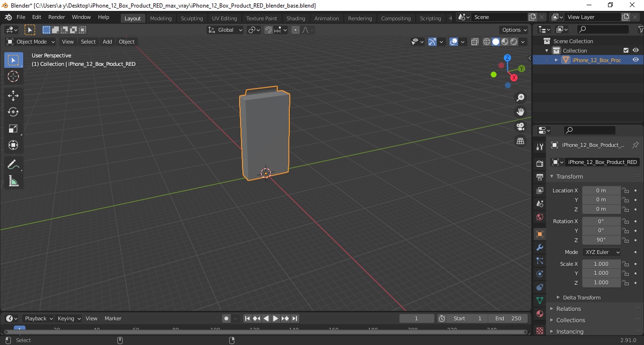644x345 pixels.
Task: Jump to timeline end frame
Action: [295, 318]
